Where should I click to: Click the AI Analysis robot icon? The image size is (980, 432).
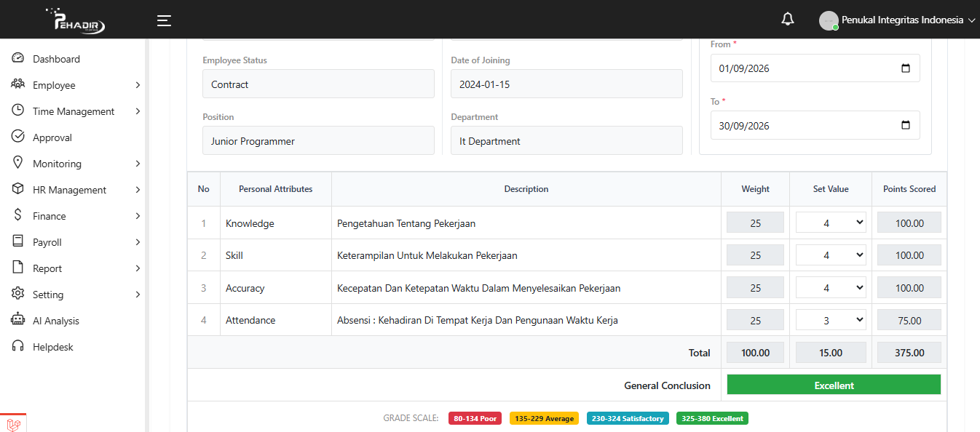point(18,320)
